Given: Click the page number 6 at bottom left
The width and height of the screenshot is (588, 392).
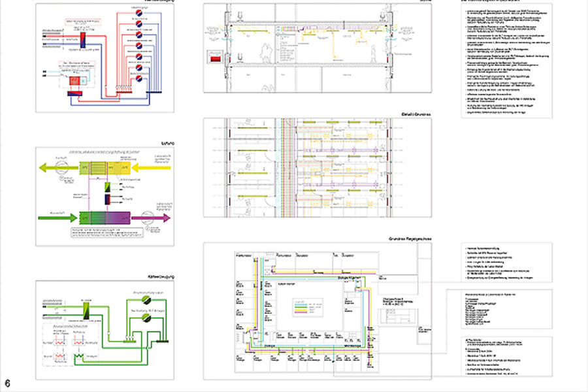Looking at the screenshot, I should pyautogui.click(x=7, y=384).
